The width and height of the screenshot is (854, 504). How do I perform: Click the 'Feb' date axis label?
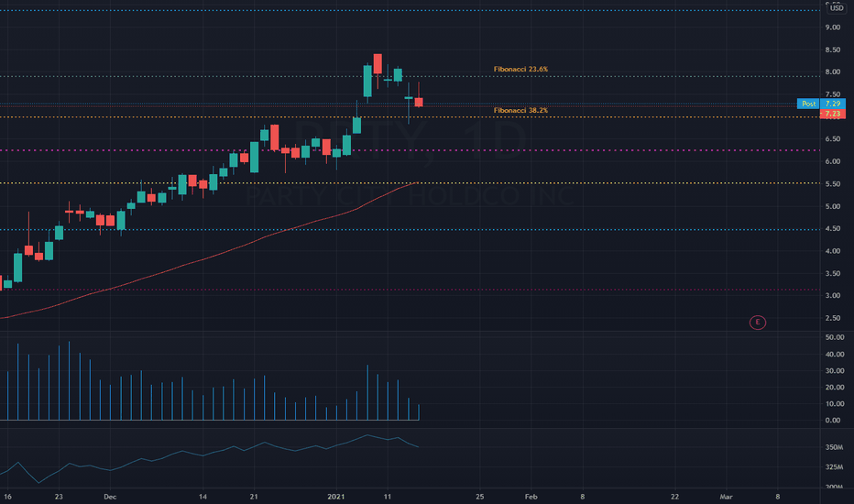pos(531,497)
